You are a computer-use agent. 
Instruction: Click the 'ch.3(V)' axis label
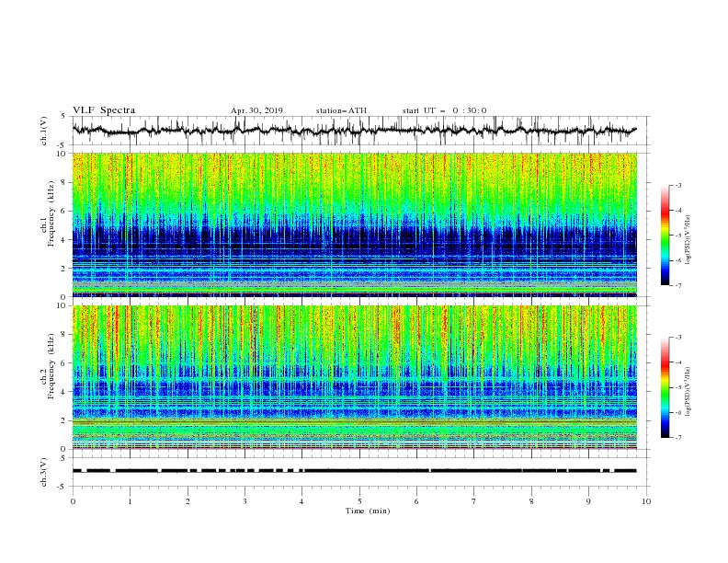pos(44,472)
